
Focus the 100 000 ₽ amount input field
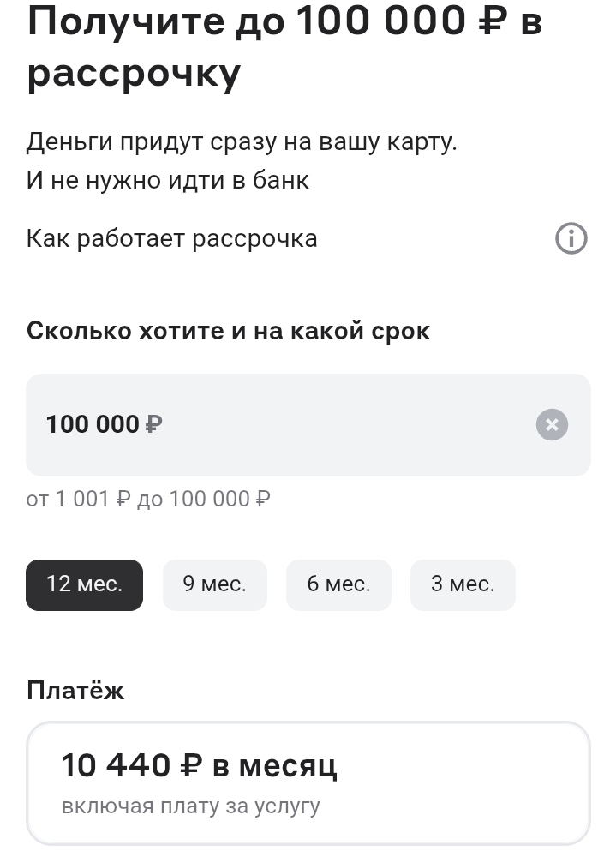[283, 424]
